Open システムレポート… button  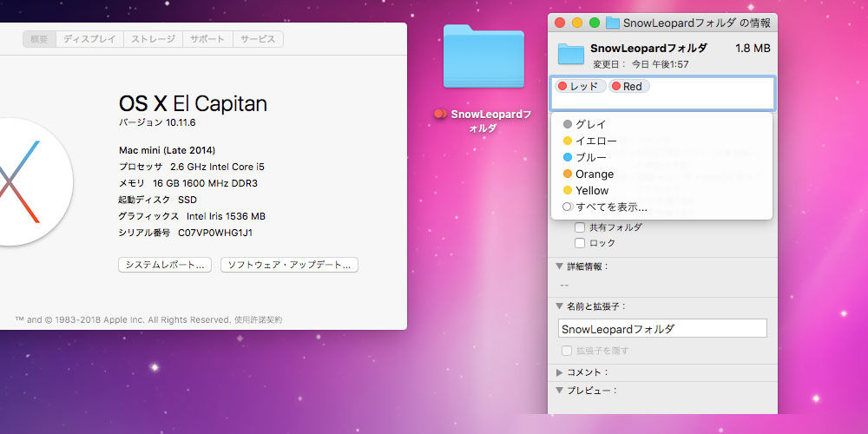pyautogui.click(x=165, y=265)
